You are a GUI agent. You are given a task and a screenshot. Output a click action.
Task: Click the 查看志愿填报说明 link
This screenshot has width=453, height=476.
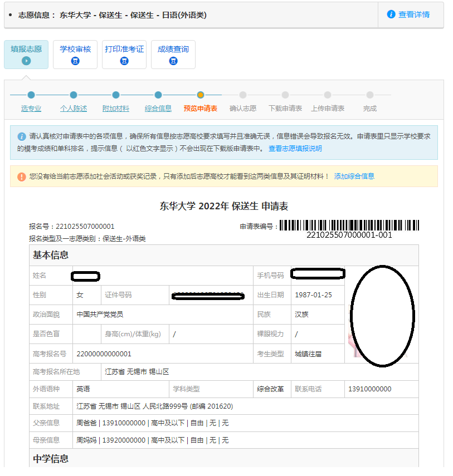pyautogui.click(x=295, y=149)
